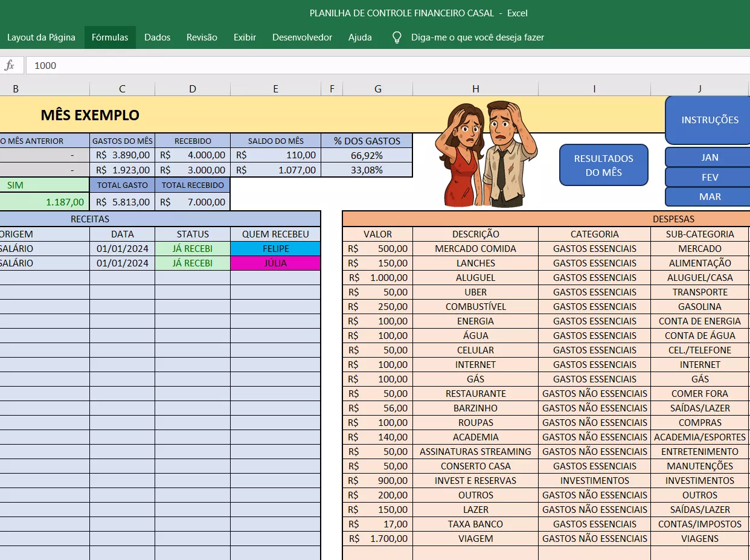Select the magenta JÚLIA cell

point(275,263)
